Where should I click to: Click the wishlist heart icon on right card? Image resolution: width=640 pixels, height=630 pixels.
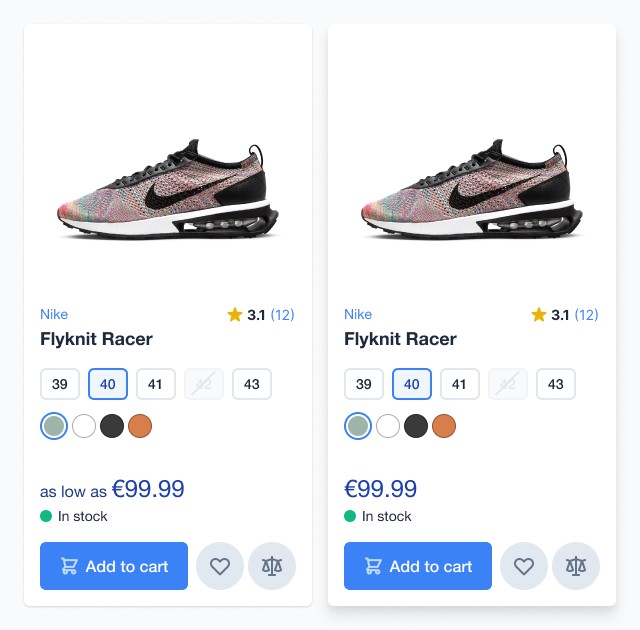click(x=524, y=566)
